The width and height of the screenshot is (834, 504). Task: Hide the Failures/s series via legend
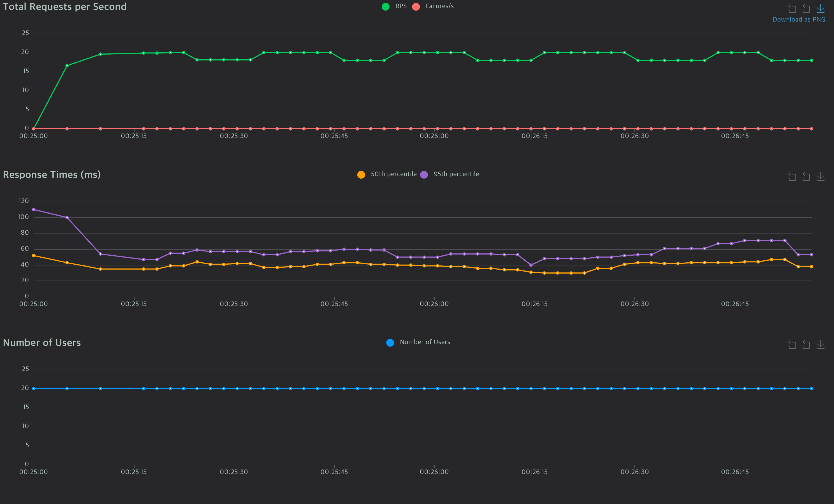point(439,6)
